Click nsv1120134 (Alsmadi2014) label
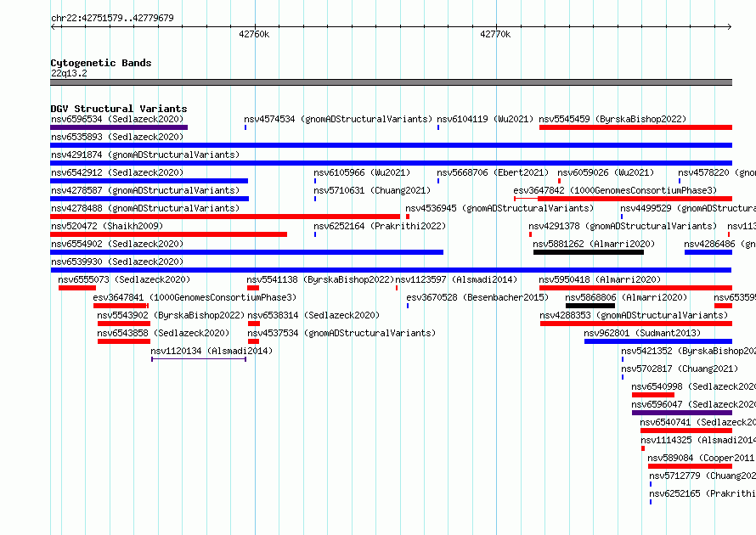The image size is (756, 535). [x=212, y=351]
